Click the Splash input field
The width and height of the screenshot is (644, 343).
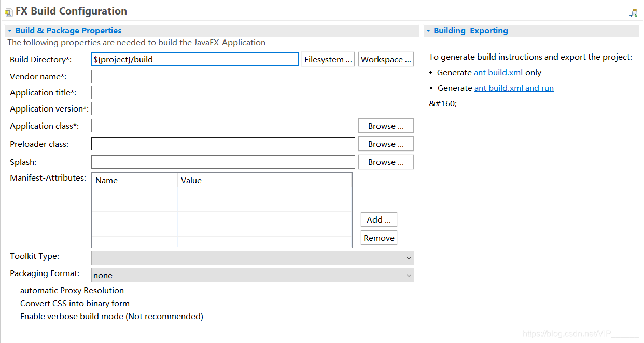[223, 162]
